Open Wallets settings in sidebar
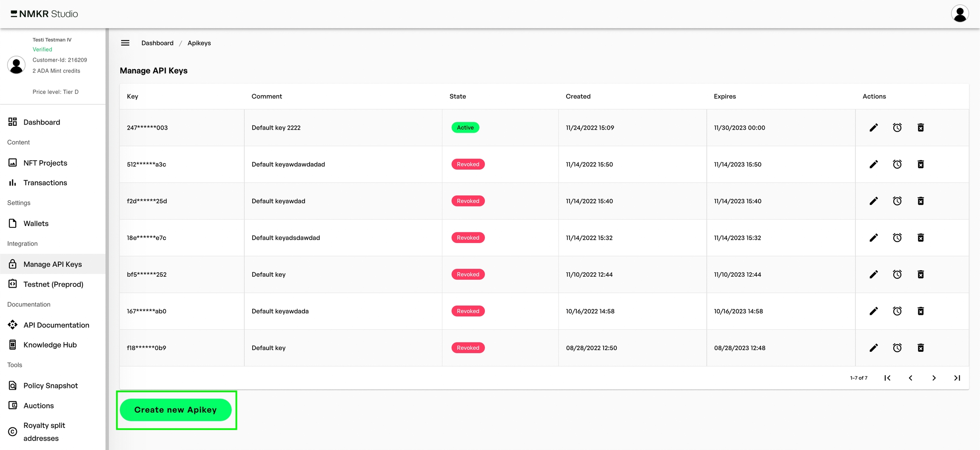Screen dimensions: 980x450 tap(36, 224)
